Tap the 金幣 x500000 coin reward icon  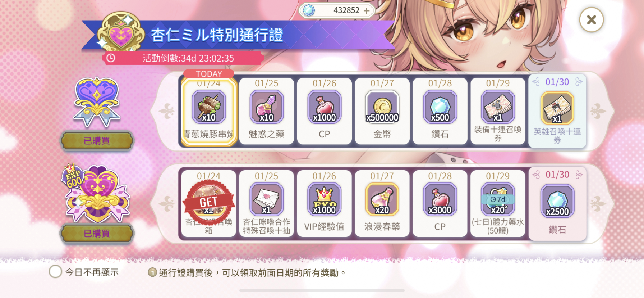click(382, 107)
